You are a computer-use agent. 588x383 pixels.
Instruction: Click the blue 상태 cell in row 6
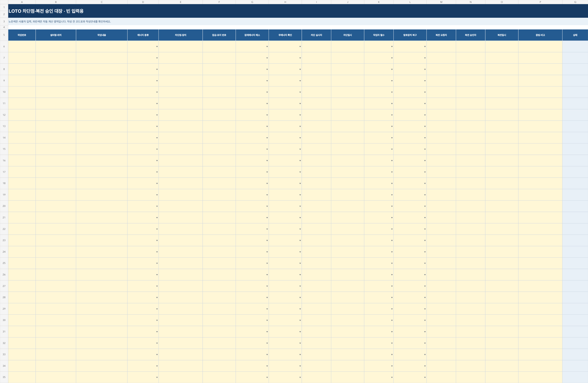[x=575, y=46]
